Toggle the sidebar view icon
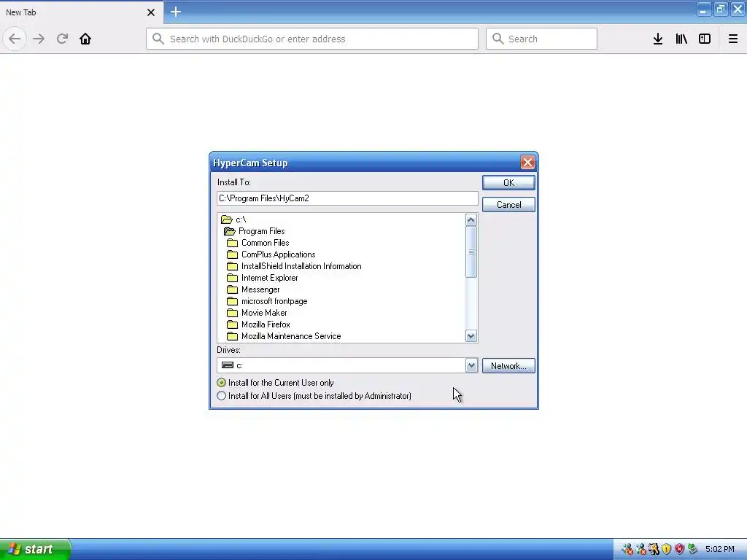Screen dimensions: 747x560 (x=705, y=39)
